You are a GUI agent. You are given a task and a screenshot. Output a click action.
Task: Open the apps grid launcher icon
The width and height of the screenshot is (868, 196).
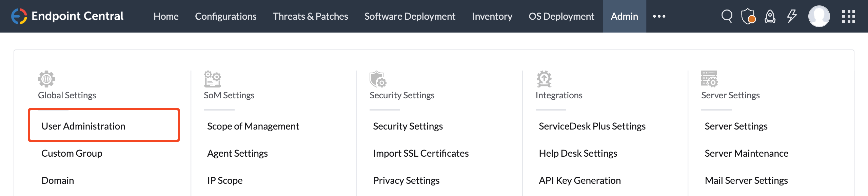[x=848, y=16]
